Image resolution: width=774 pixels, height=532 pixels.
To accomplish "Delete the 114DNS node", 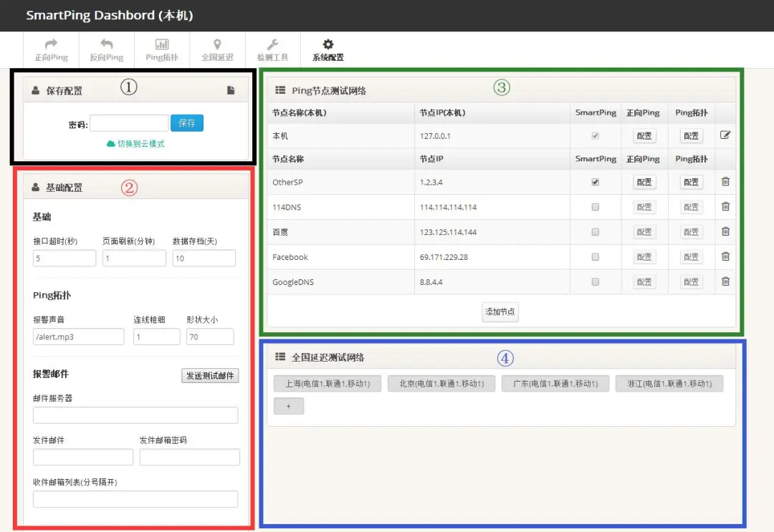I will pos(725,206).
